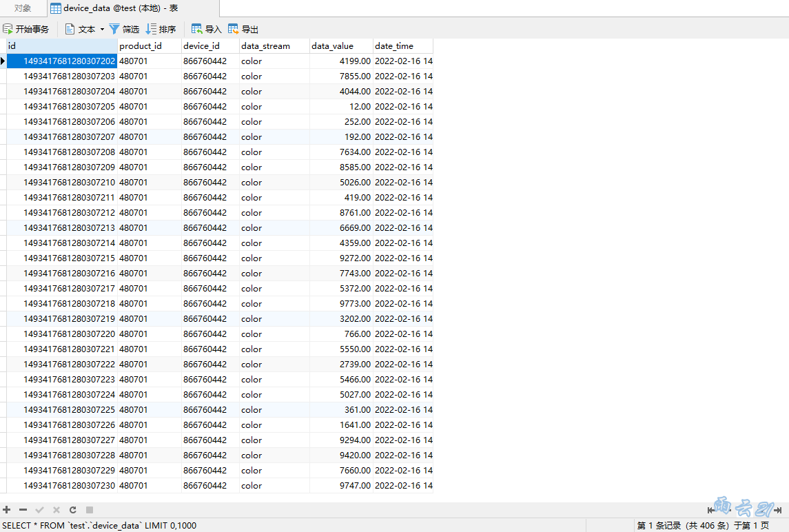Screen dimensions: 789x532
Task: Select data_value cell 12.00
Action: pyautogui.click(x=341, y=107)
